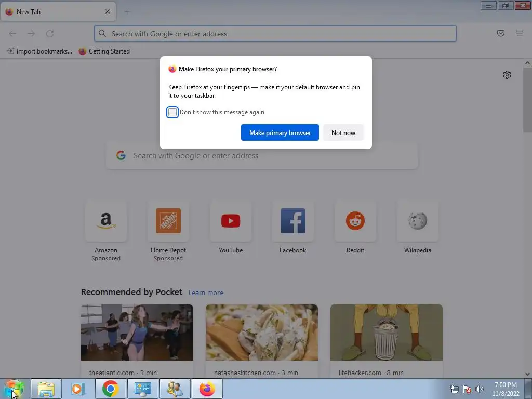Focus the Google search box on page
This screenshot has height=399, width=532.
(x=262, y=156)
